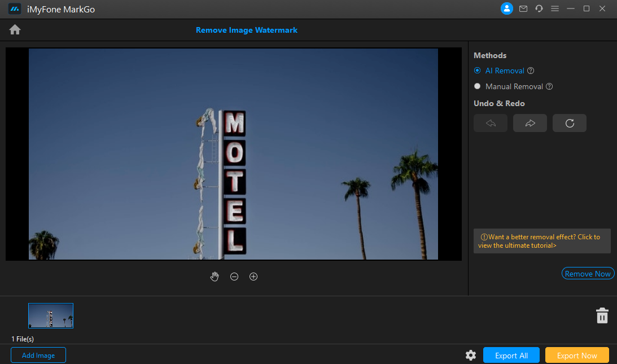
Task: Click the Undo arrow button
Action: click(491, 123)
